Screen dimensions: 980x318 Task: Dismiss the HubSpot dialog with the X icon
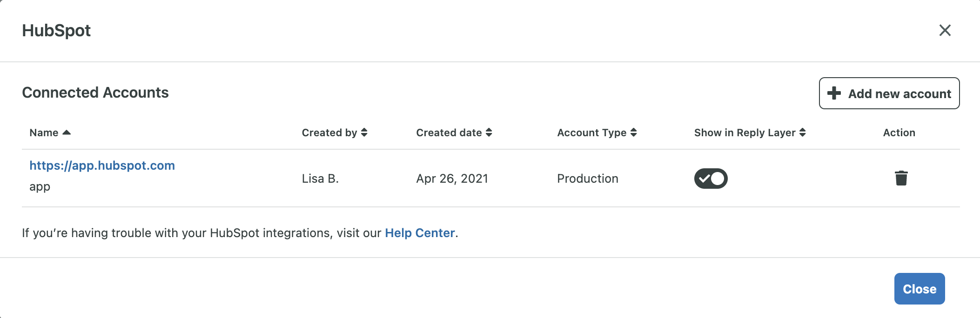click(x=945, y=30)
